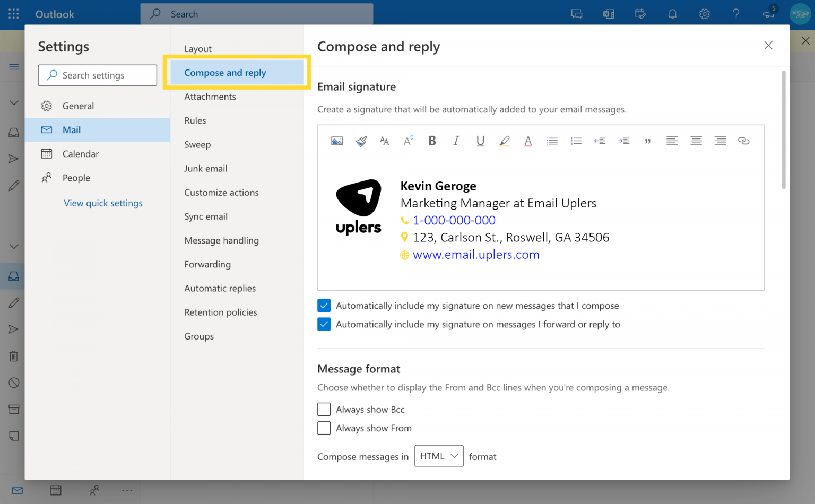Select Calendar in the Settings sidebar
815x504 pixels.
pos(81,153)
